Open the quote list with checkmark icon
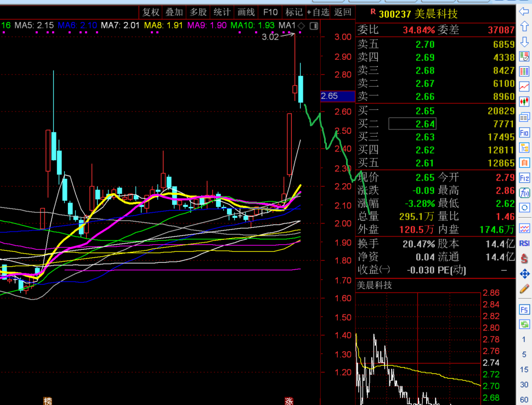Screen dimensions: 532x405 pos(524,57)
